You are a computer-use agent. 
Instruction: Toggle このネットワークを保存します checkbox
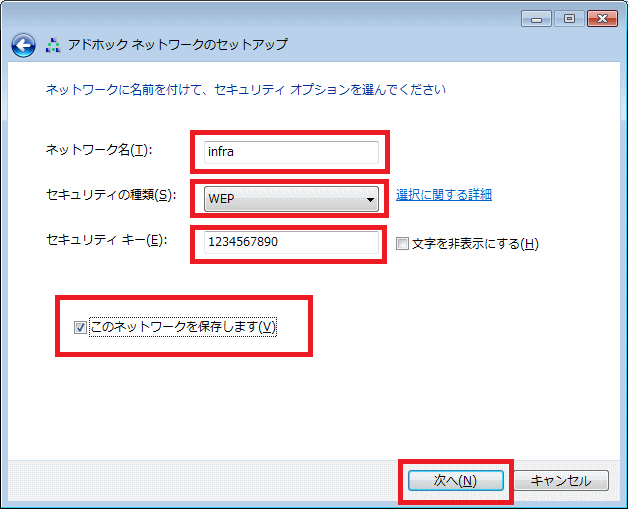(x=80, y=327)
